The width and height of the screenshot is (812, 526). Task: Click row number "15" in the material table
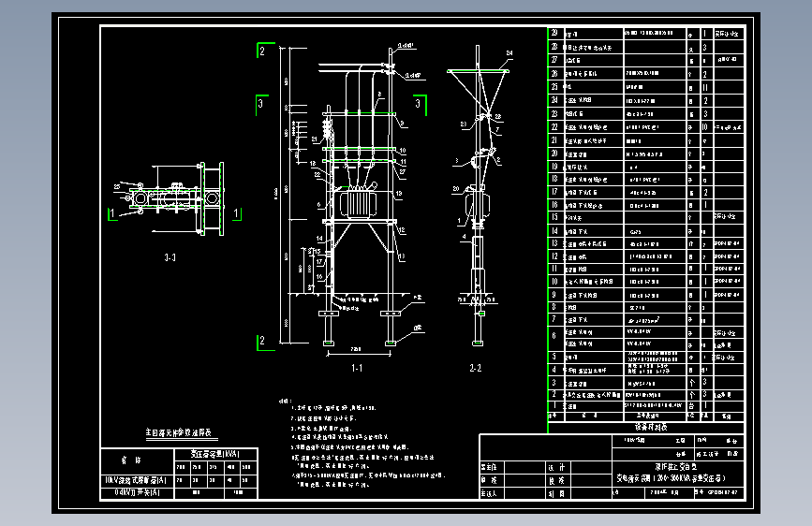(x=554, y=217)
